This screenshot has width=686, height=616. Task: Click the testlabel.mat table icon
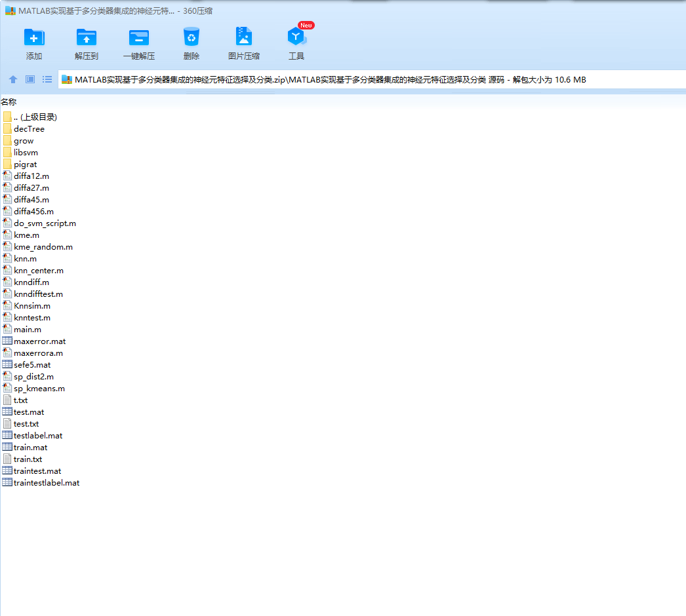pyautogui.click(x=7, y=435)
